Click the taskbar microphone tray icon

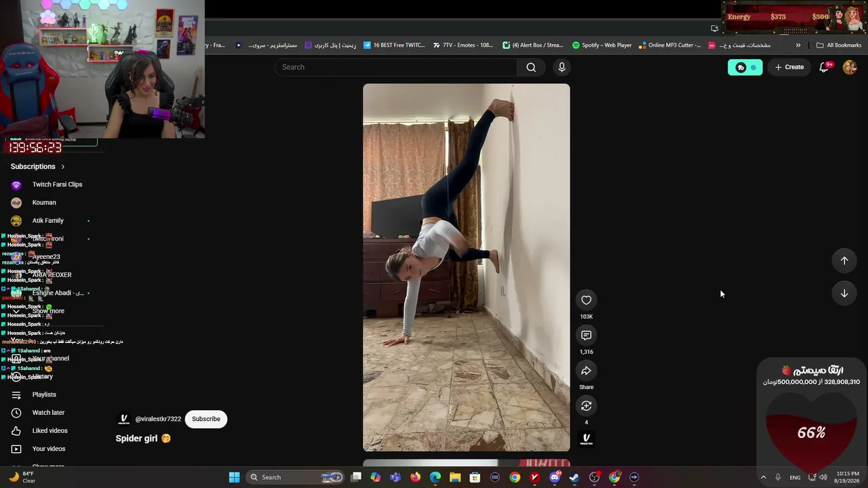pyautogui.click(x=778, y=477)
